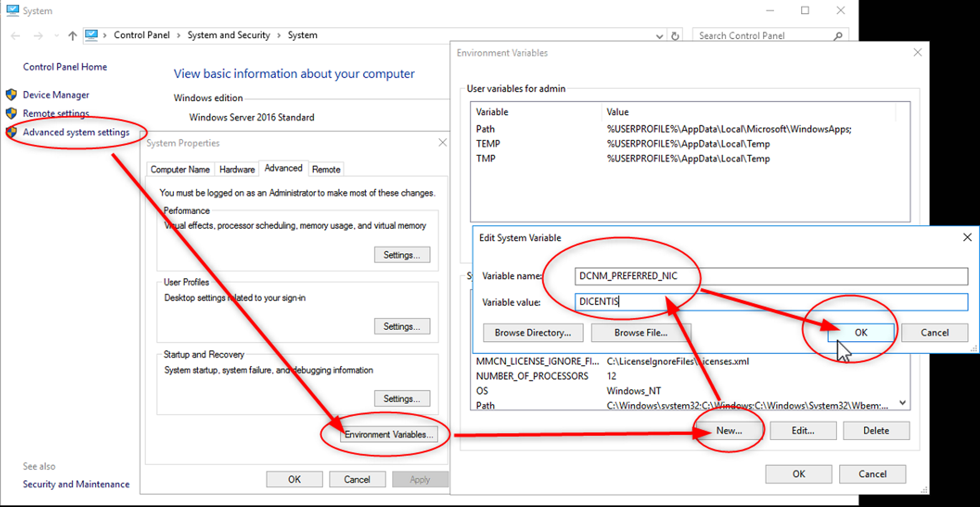Screen dimensions: 980x507
Task: Click the Device Manager shield icon
Action: [11, 94]
